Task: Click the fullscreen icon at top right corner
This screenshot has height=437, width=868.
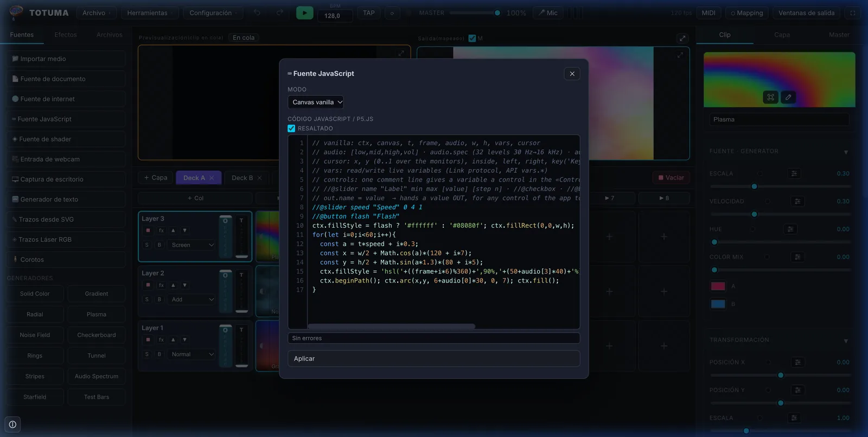Action: (853, 13)
